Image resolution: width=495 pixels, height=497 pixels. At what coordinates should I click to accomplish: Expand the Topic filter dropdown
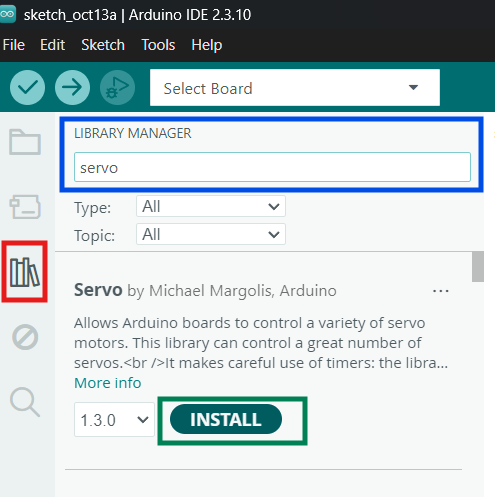[211, 234]
